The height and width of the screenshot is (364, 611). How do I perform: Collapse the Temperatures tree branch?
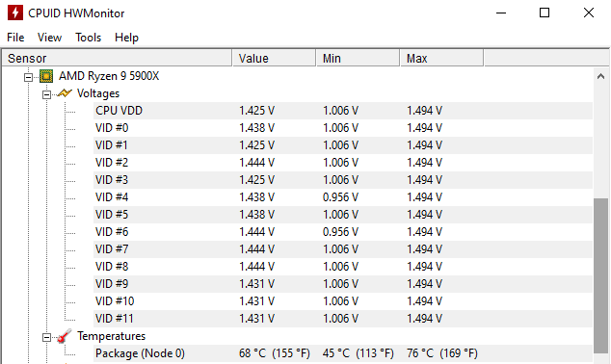[46, 337]
